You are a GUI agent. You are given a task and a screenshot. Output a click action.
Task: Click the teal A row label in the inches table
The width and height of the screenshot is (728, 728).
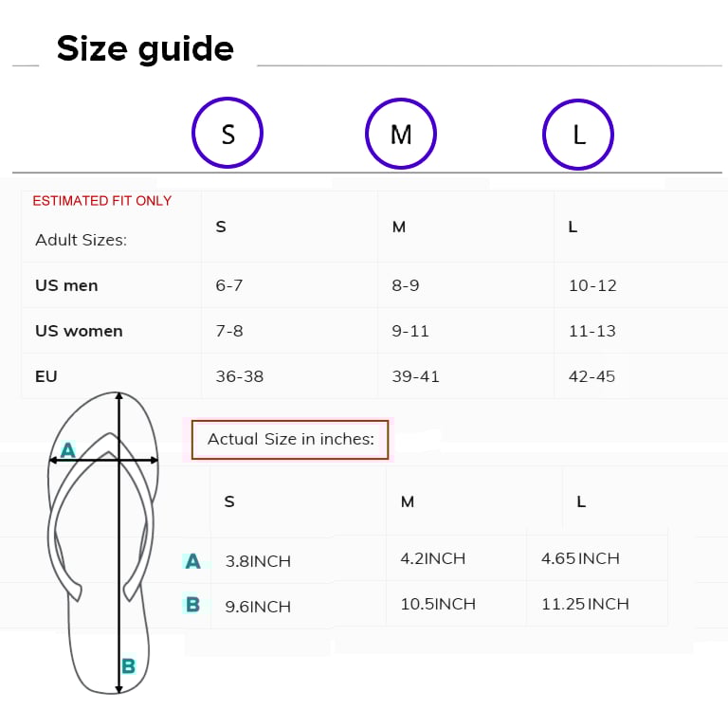click(192, 561)
